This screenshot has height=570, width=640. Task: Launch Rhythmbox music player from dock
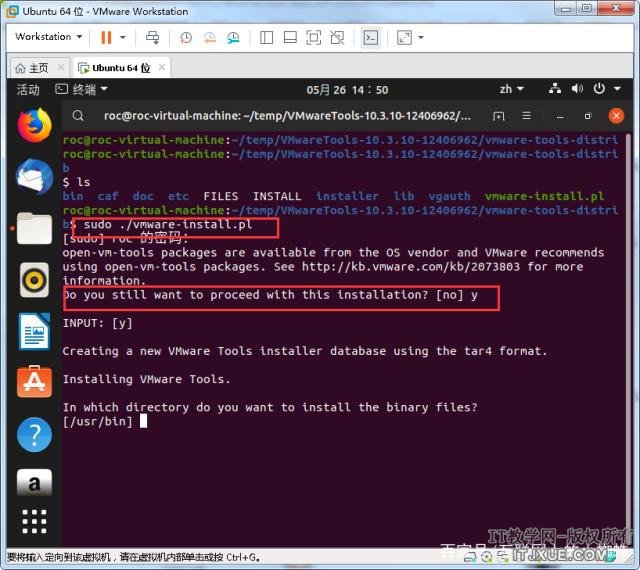(x=34, y=280)
